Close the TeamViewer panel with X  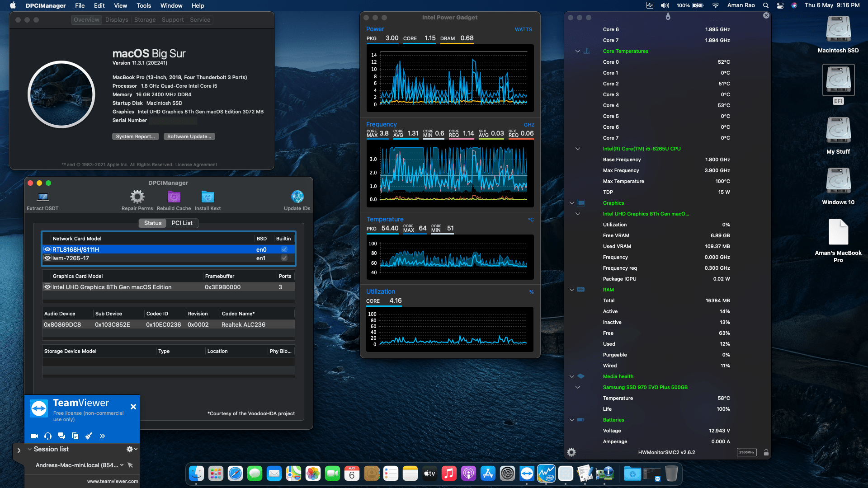(133, 407)
